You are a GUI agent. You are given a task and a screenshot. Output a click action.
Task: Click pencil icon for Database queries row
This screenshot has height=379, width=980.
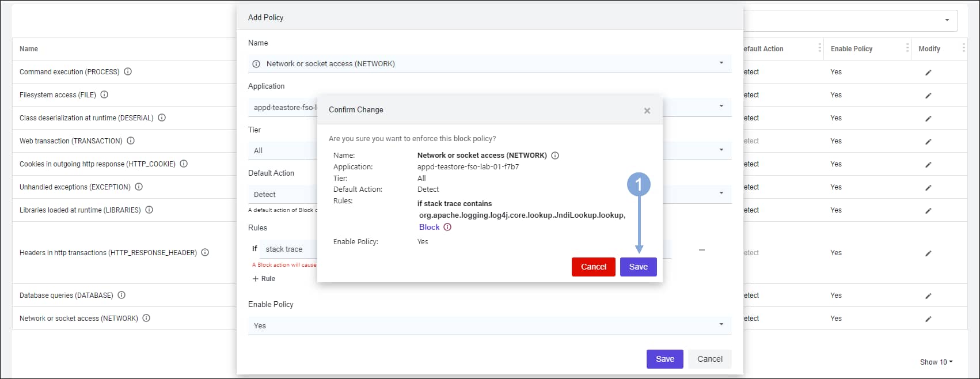click(x=928, y=296)
